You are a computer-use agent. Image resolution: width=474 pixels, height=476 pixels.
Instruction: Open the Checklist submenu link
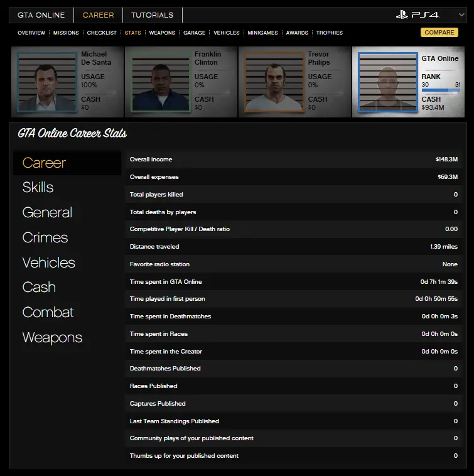102,33
